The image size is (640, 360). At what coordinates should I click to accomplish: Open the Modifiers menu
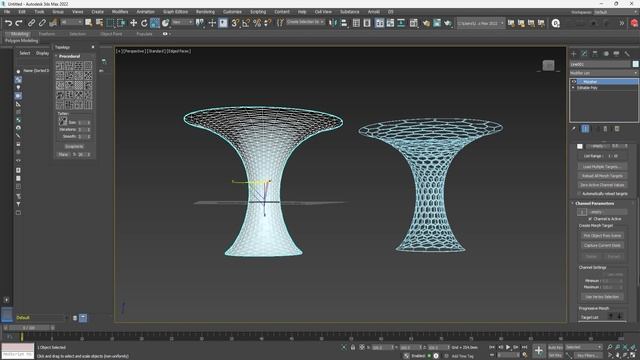point(120,12)
